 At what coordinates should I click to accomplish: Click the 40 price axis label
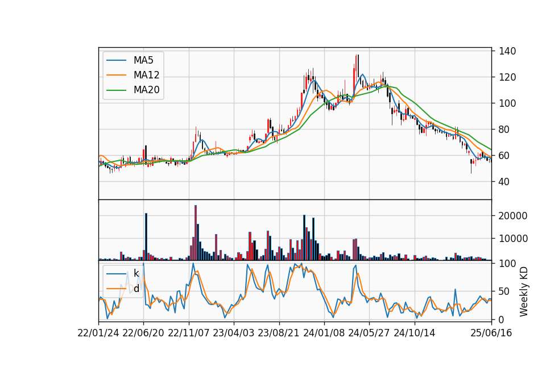coord(504,182)
